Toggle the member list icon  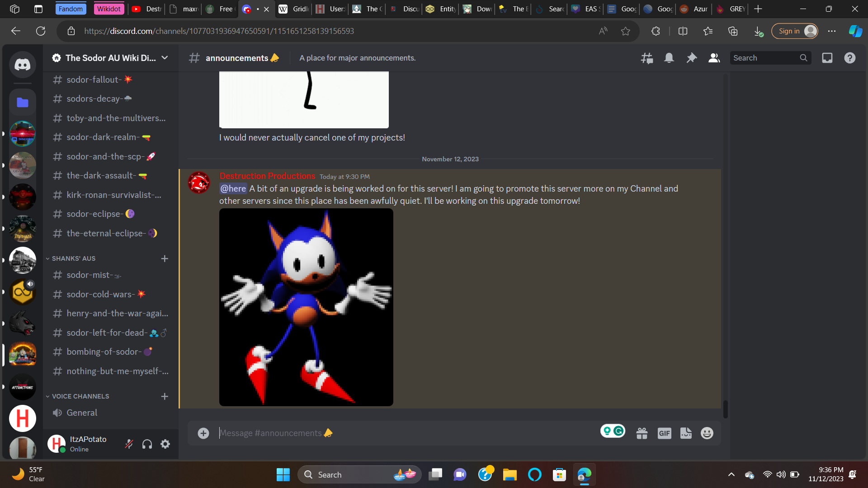(714, 58)
